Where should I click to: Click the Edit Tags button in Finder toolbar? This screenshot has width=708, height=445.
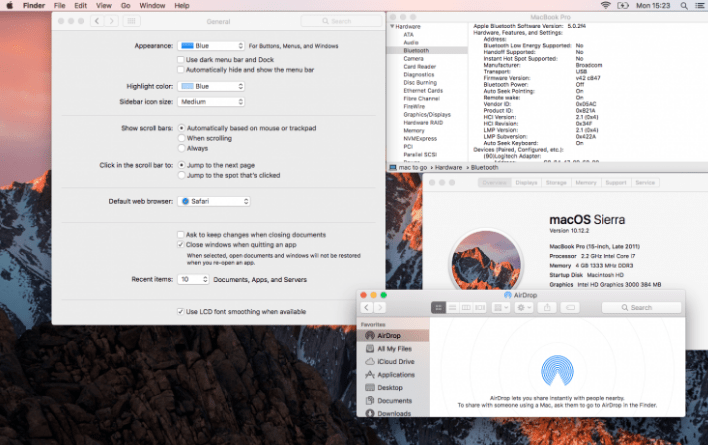570,307
